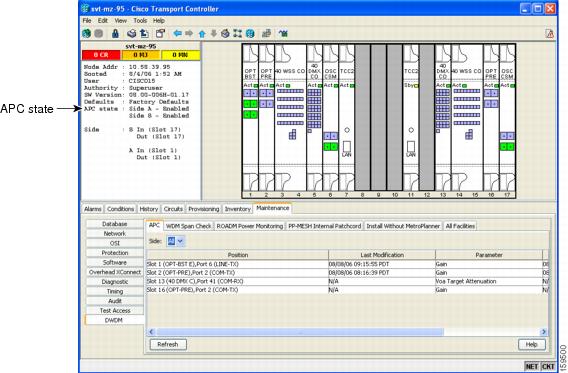Open the View menu
Viewport: 568px width, 373px height.
tap(121, 21)
